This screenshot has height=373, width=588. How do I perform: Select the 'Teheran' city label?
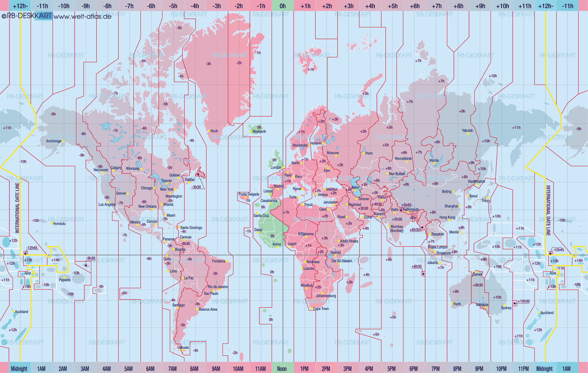pos(364,199)
